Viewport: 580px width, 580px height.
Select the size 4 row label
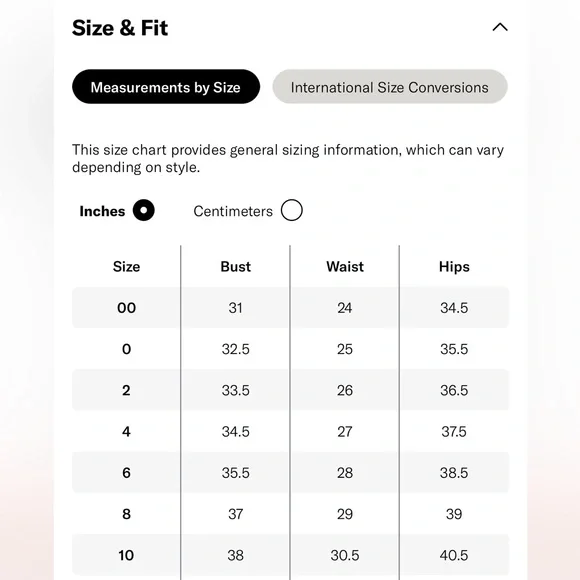coord(126,431)
